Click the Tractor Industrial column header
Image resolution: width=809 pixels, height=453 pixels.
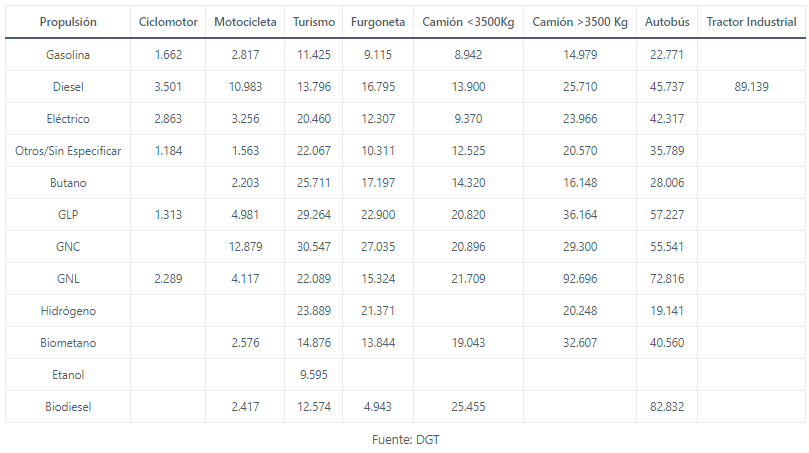pos(751,22)
